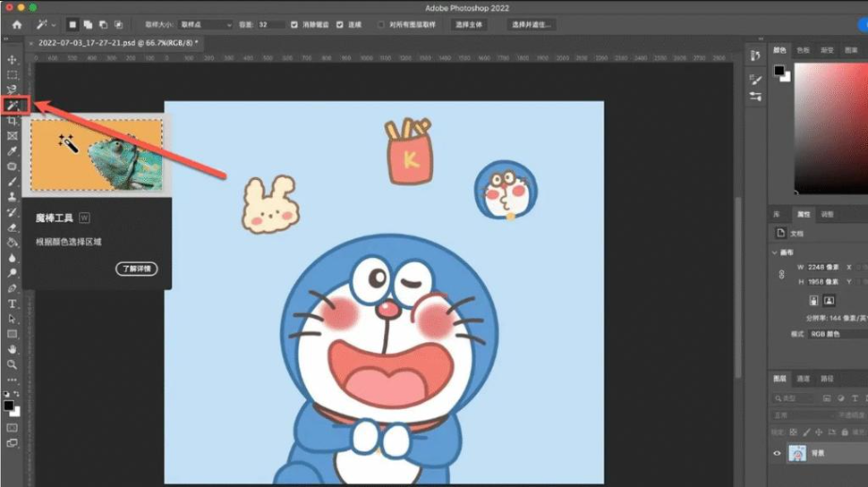Select the Spot Healing Brush tool
The width and height of the screenshot is (868, 487).
tap(11, 167)
